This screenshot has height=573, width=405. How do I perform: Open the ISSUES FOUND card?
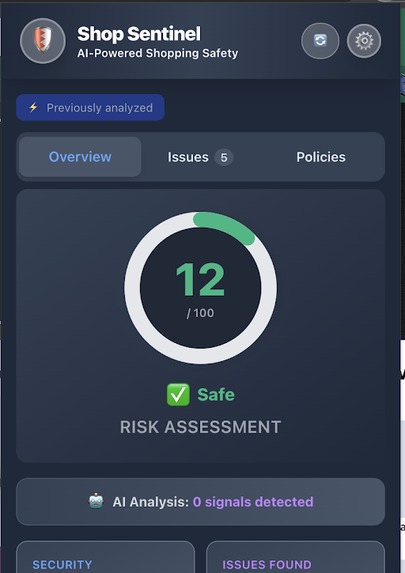click(296, 557)
